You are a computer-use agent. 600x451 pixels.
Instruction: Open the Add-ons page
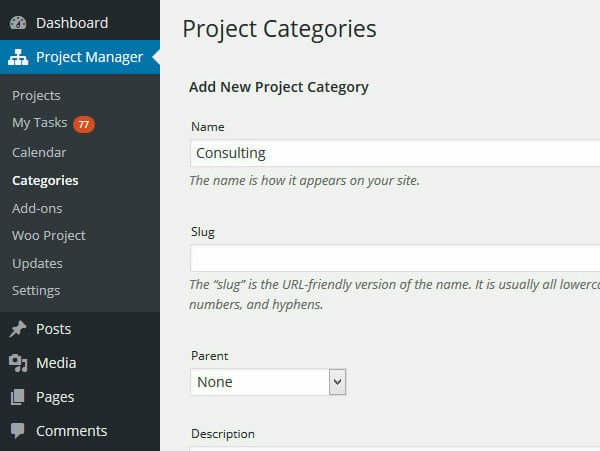(x=37, y=208)
